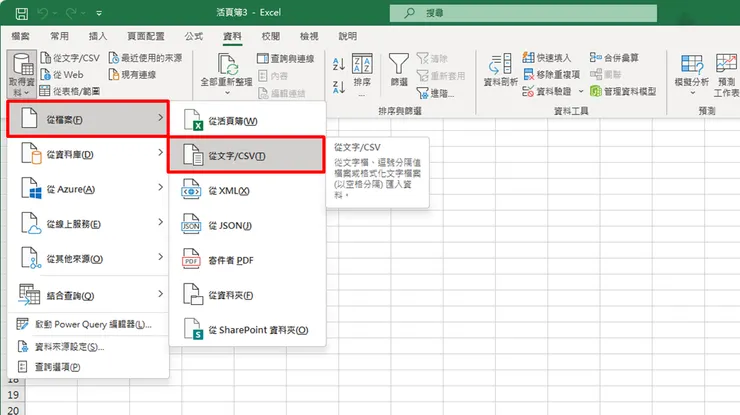This screenshot has height=415, width=740.
Task: Click the sort A to Z icon
Action: tap(339, 64)
